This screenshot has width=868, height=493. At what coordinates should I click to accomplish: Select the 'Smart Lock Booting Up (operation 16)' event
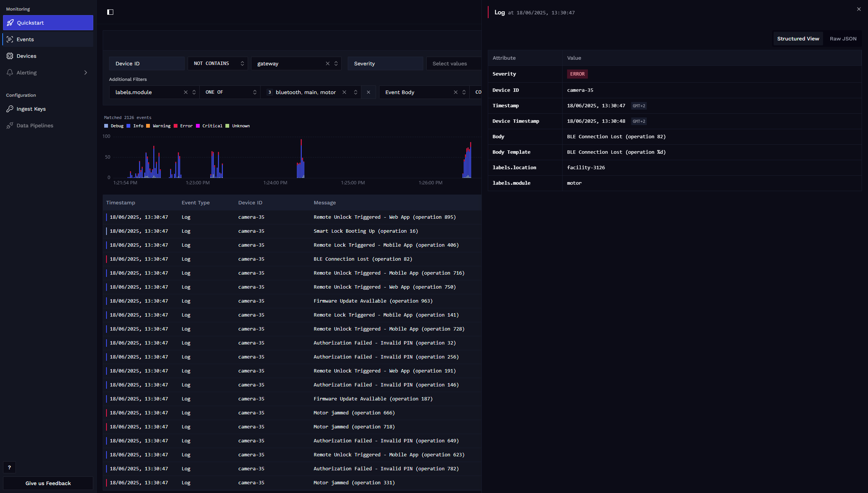pyautogui.click(x=292, y=231)
